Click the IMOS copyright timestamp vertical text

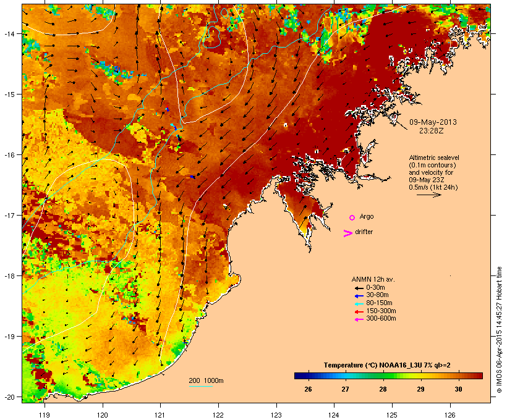(499, 330)
